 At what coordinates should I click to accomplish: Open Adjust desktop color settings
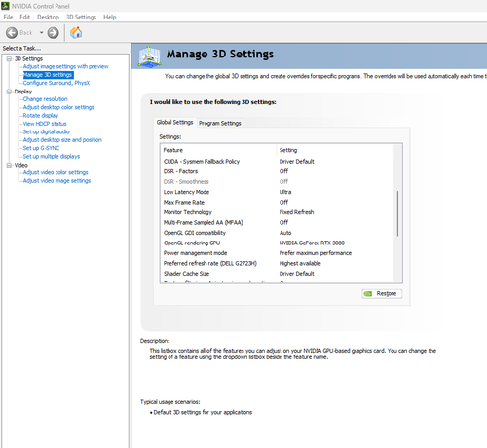click(58, 107)
